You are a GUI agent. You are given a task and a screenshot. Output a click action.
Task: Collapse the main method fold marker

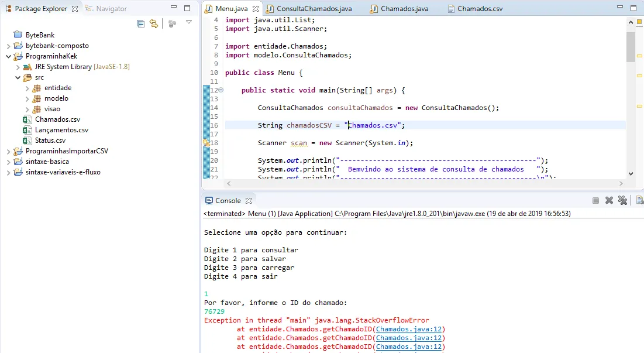click(x=221, y=90)
